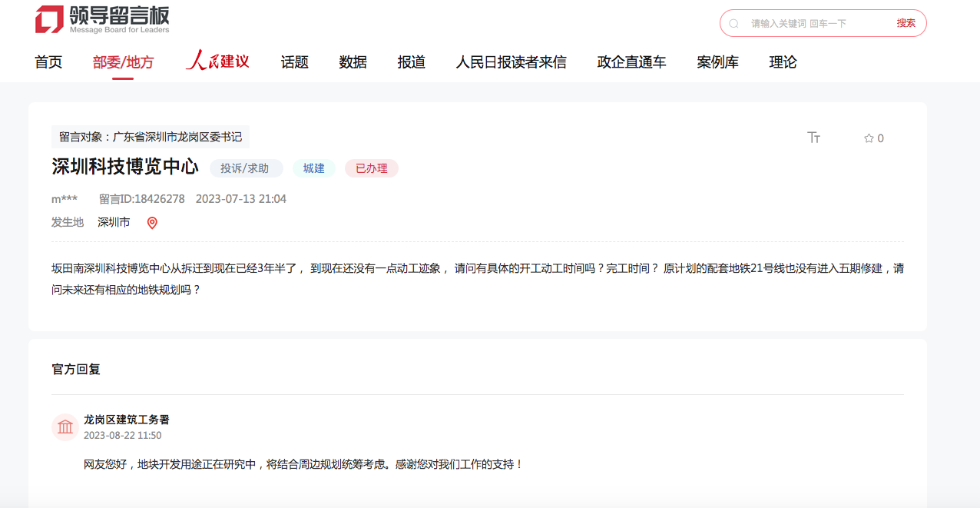This screenshot has height=508, width=980.
Task: Click the red location pin icon
Action: (x=152, y=223)
